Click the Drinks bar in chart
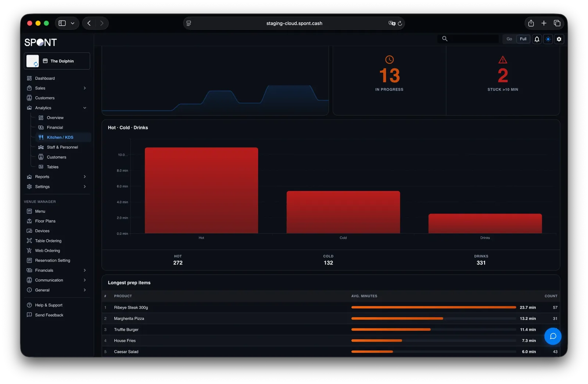This screenshot has width=588, height=384. tap(485, 223)
